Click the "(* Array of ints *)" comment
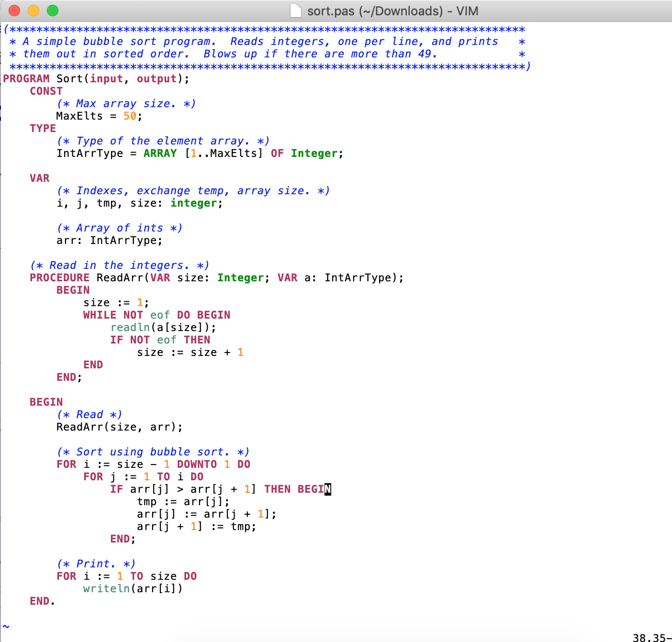Image resolution: width=672 pixels, height=642 pixels. pos(119,228)
